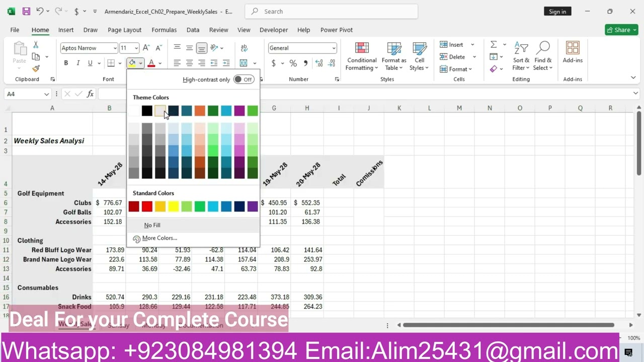Click Decrease Indent icon
The height and width of the screenshot is (362, 644).
coord(214,63)
